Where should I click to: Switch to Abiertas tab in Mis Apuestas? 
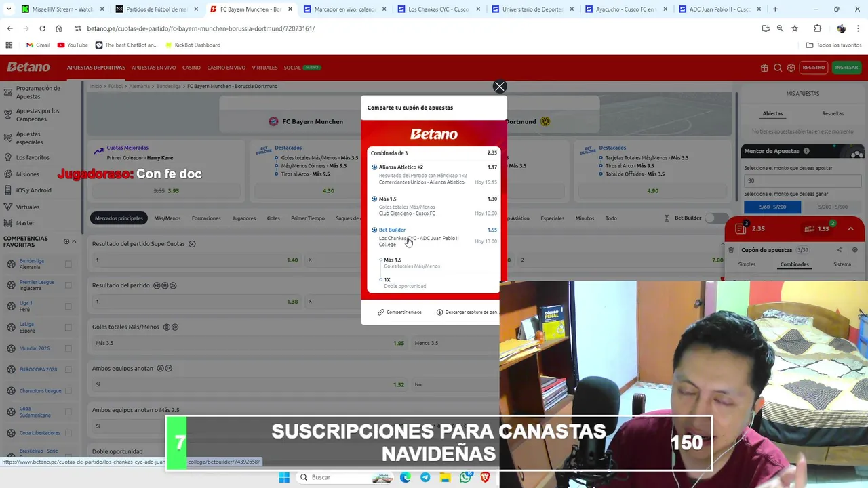(x=772, y=113)
